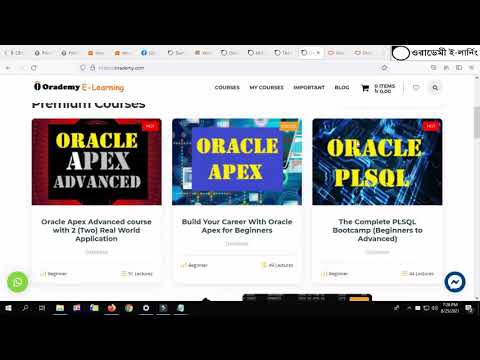Click the shield tracking protection icon
The image size is (480, 360).
tap(83, 68)
